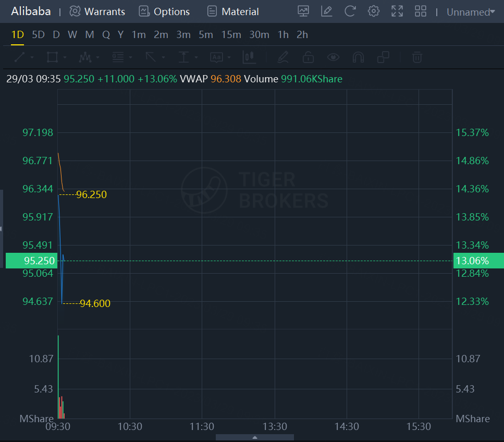Select the Fibonacci/golden lines tool
Image resolution: width=504 pixels, height=442 pixels.
118,57
